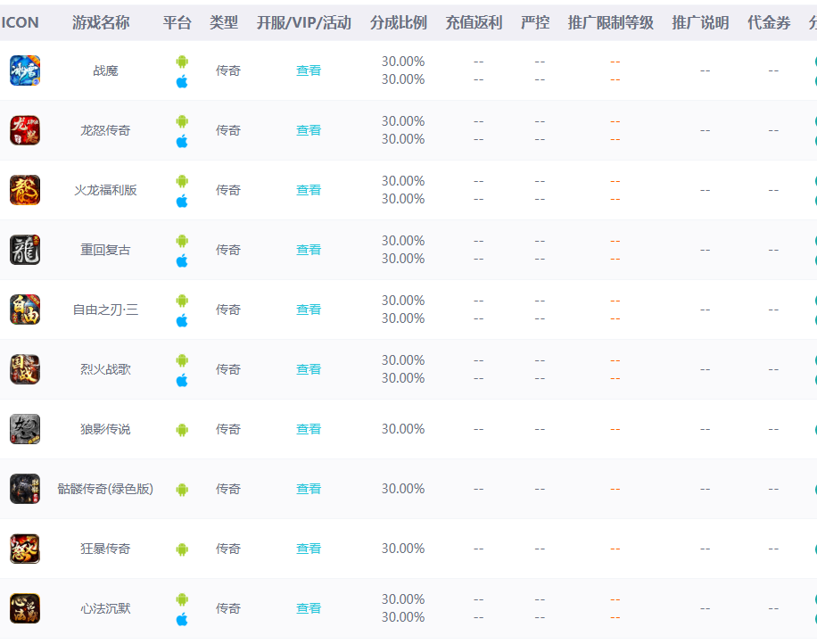Click the 推广限制等级 column header
Viewport: 817px width, 644px height.
611,22
